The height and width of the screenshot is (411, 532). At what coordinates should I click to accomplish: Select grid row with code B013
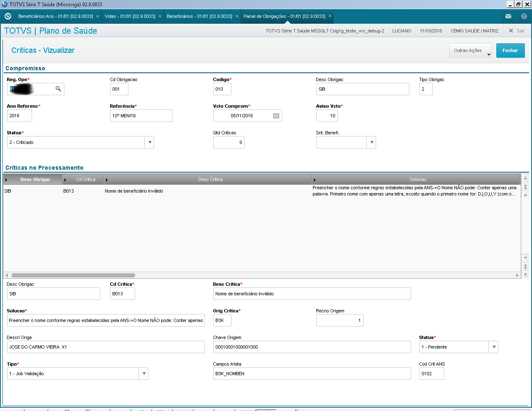(262, 191)
